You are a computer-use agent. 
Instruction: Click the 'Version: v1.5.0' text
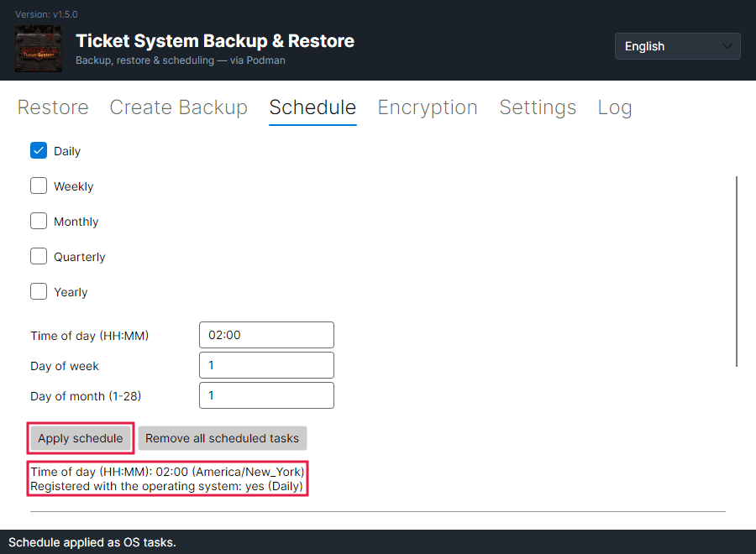[46, 14]
